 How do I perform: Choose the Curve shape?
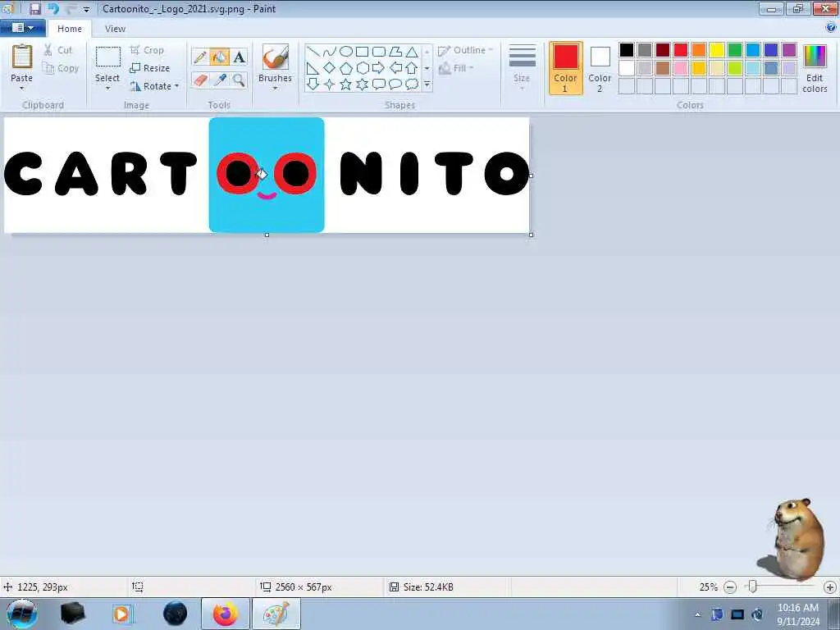330,52
